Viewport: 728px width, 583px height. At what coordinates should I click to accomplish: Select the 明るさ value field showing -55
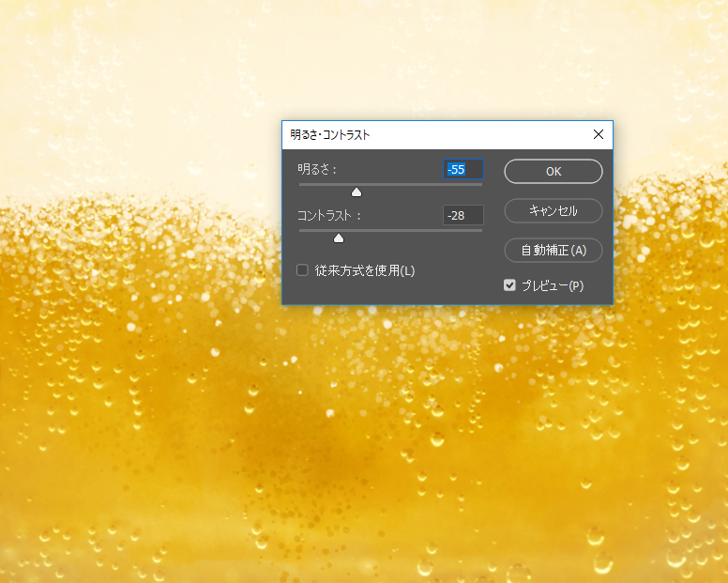[x=463, y=169]
